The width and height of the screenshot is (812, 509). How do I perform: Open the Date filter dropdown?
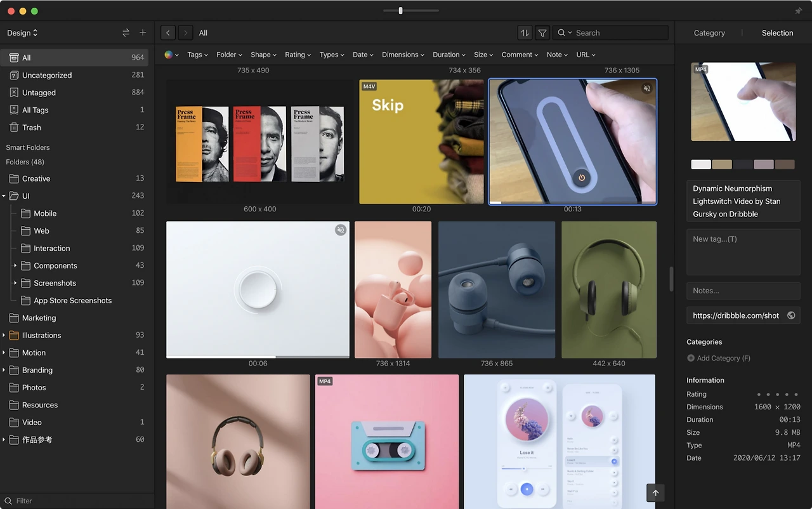pos(363,55)
